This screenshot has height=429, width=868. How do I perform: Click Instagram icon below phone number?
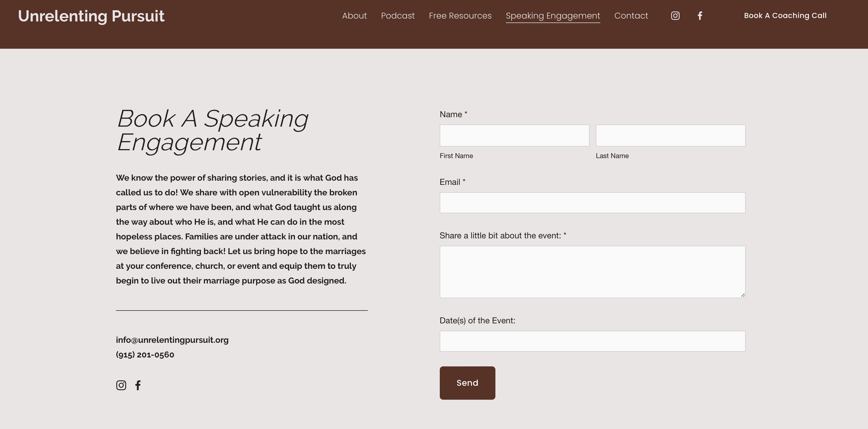[x=121, y=385]
